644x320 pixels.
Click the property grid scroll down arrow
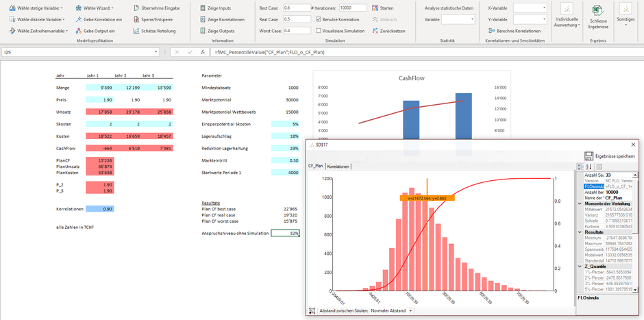[x=636, y=290]
